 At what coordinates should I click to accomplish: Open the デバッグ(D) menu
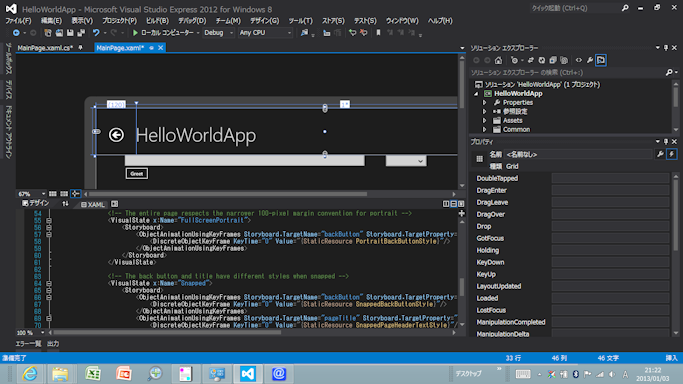click(192, 21)
